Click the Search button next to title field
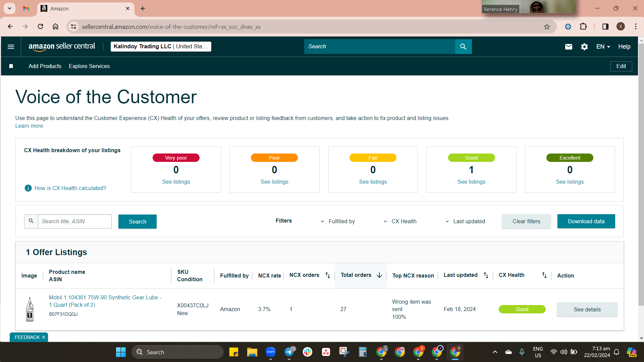Viewport: 644px width, 362px height. point(138,222)
